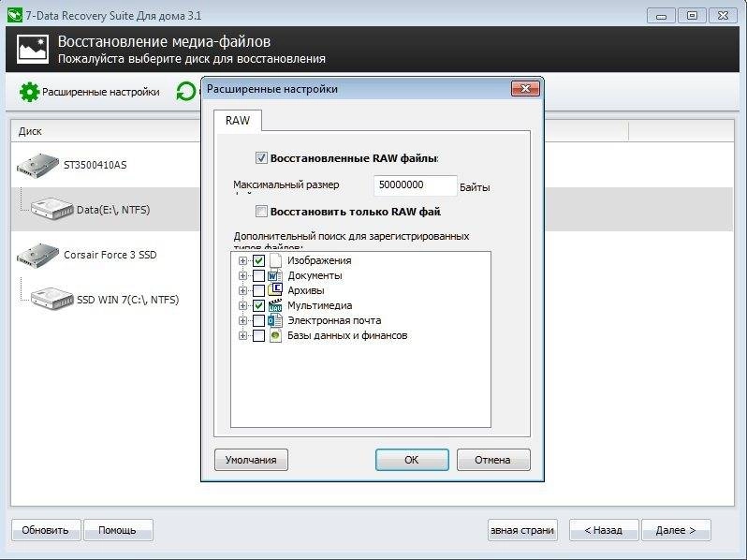The image size is (747, 560).
Task: Click the maximum size field showing 50000000
Action: pos(416,184)
